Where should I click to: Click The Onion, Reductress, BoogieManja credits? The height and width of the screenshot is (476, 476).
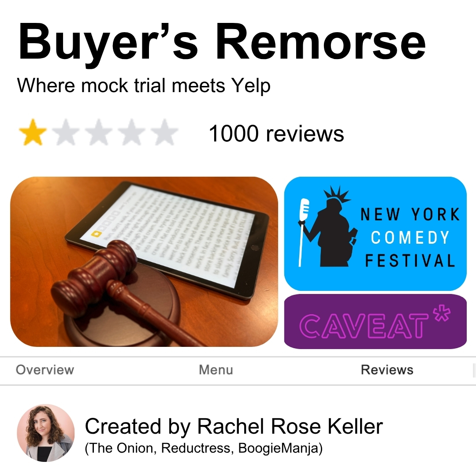pos(204,448)
